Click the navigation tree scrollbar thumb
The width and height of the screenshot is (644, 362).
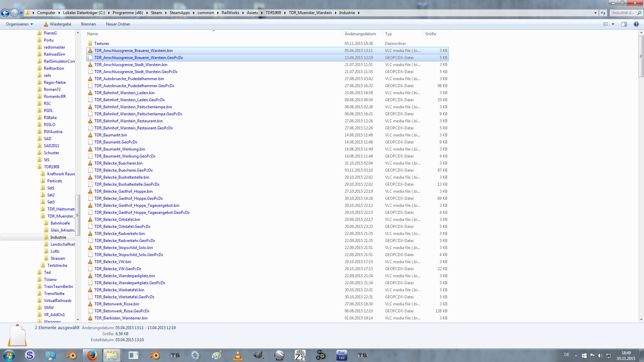[x=78, y=215]
